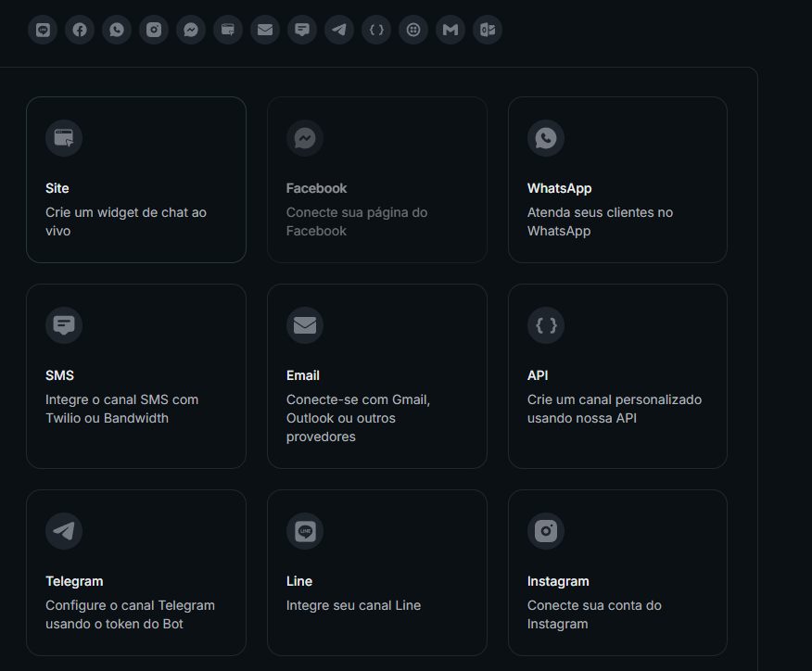
Task: Click the Line icon in the top icon row
Action: (x=43, y=30)
